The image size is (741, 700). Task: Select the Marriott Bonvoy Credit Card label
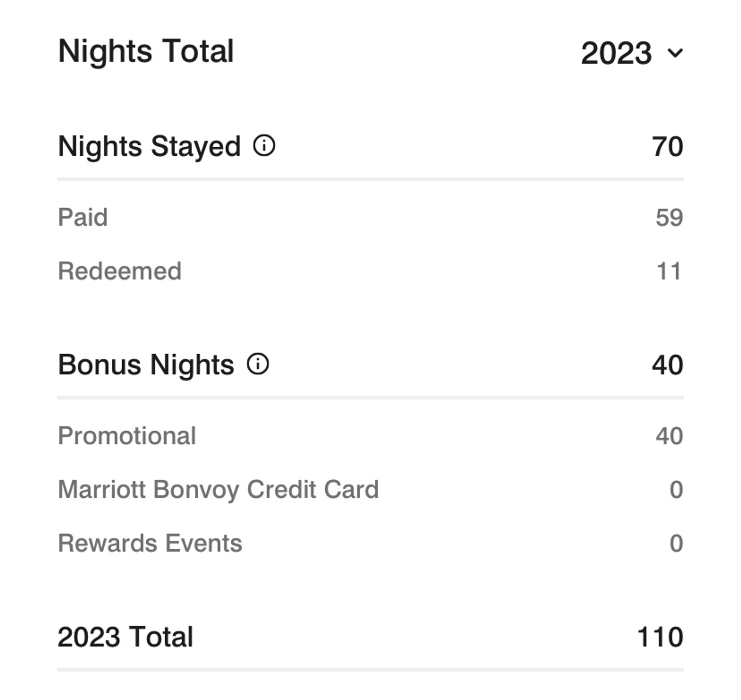pyautogui.click(x=218, y=490)
